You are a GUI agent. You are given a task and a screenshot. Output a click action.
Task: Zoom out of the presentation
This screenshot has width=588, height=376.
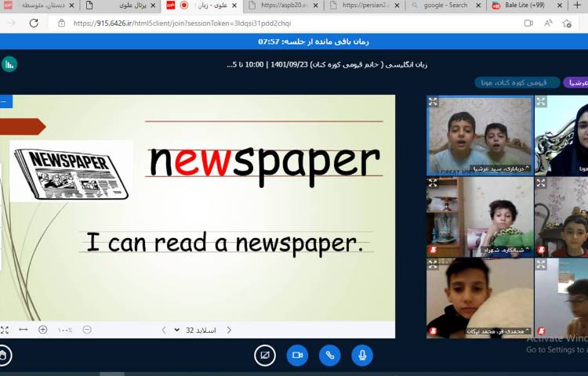coord(87,330)
